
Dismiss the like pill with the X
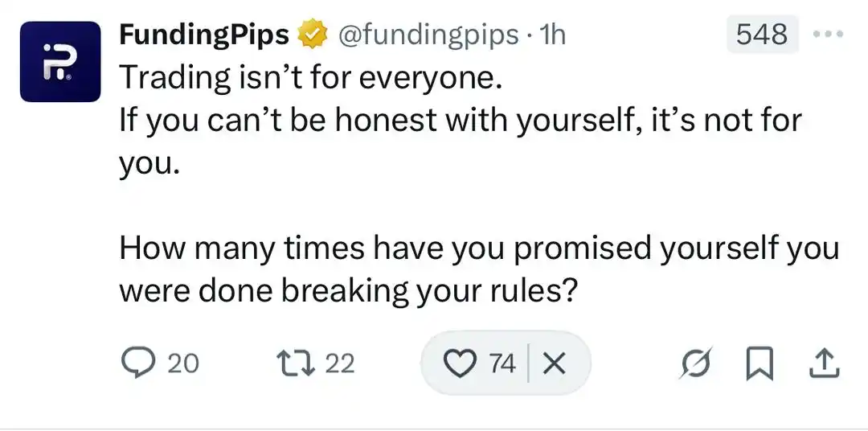coord(554,364)
